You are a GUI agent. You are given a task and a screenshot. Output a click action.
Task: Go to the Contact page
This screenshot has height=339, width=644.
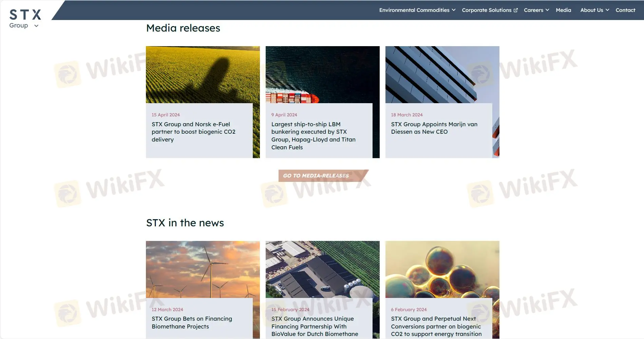click(625, 10)
